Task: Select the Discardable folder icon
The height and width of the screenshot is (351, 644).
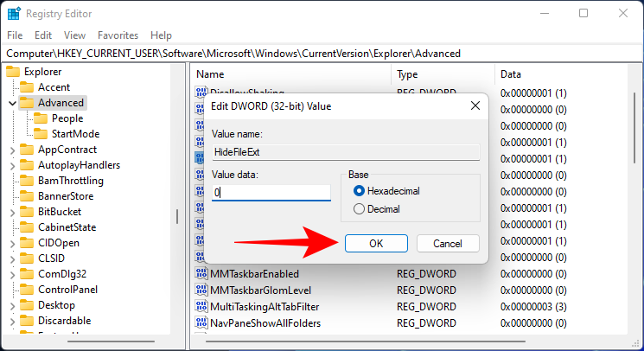Action: 27,322
